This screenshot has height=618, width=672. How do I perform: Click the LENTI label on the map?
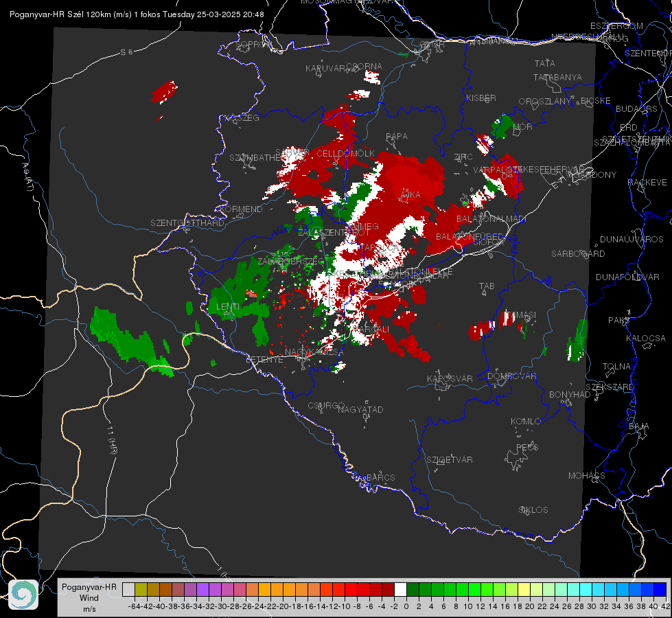[228, 307]
